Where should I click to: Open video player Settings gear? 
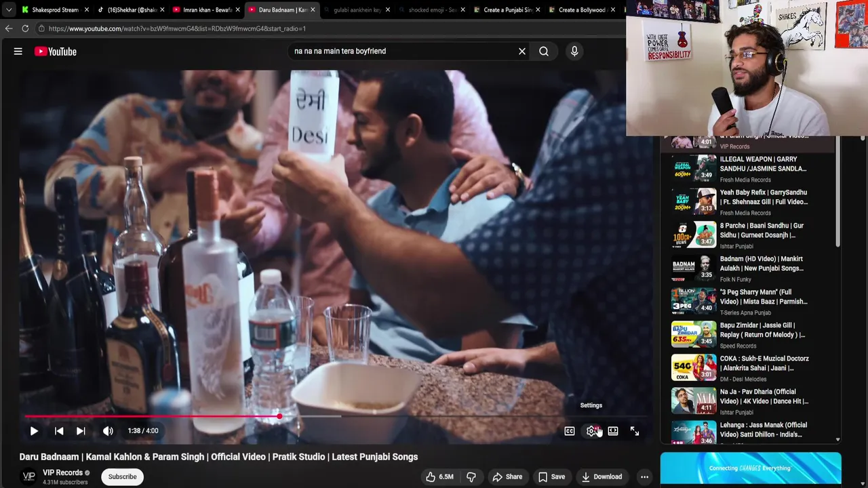click(x=592, y=431)
